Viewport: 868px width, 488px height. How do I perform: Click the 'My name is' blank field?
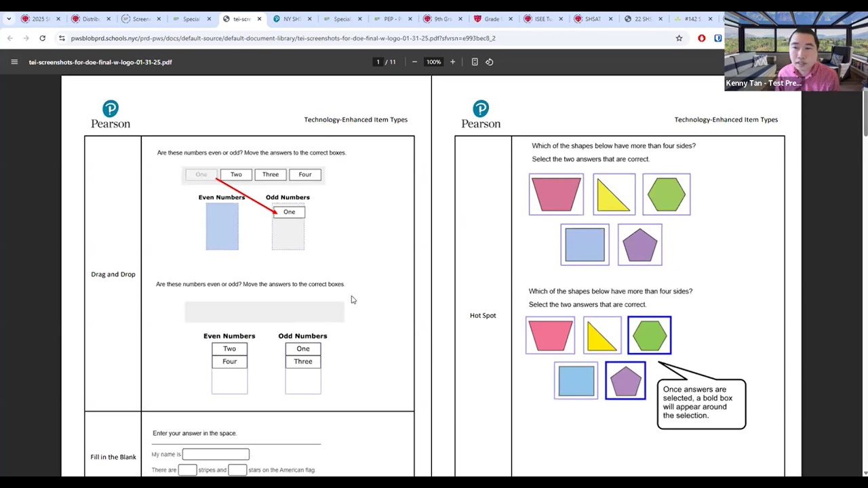(216, 454)
